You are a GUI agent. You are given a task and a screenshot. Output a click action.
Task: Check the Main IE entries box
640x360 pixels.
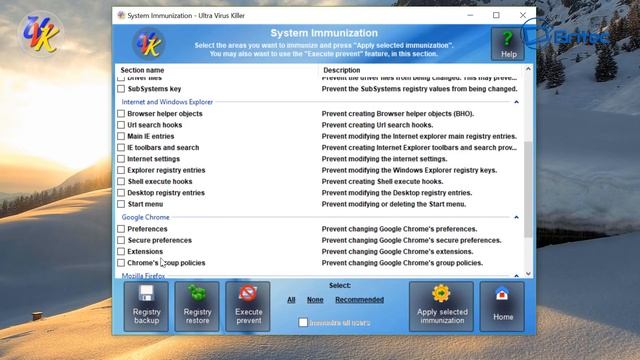[x=121, y=136]
